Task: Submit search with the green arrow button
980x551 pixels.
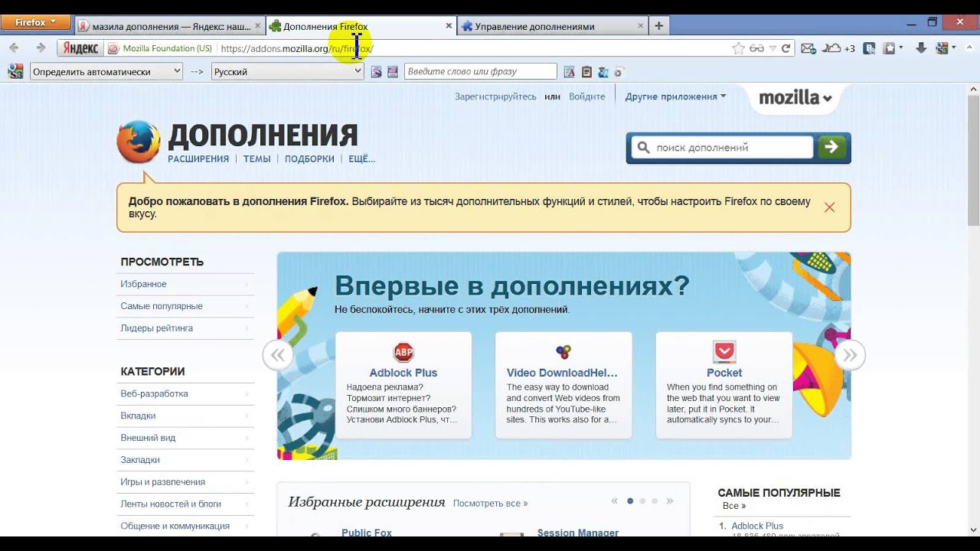Action: pyautogui.click(x=832, y=147)
